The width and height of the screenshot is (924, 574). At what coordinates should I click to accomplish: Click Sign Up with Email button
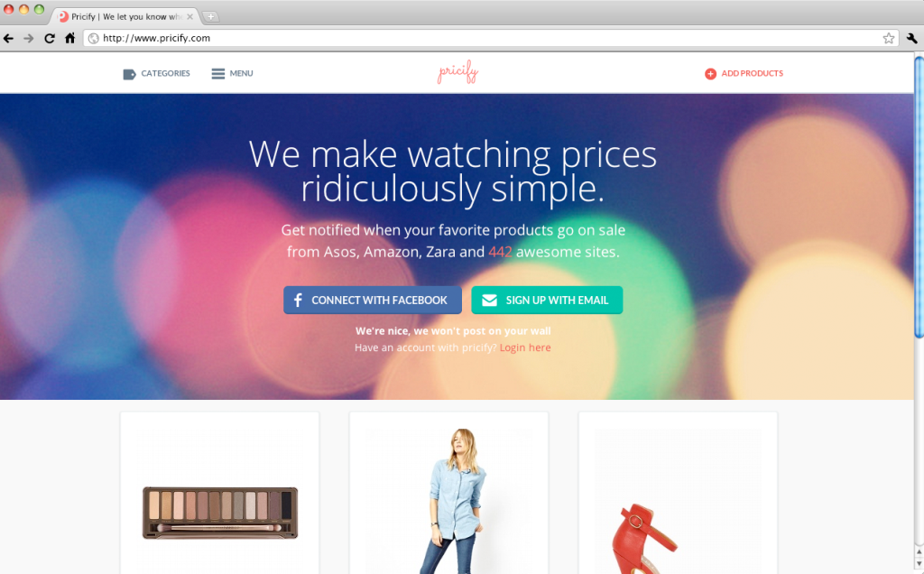tap(547, 300)
